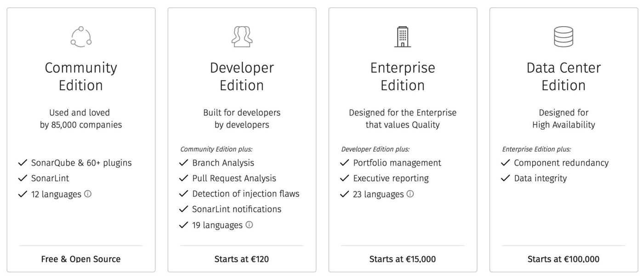
Task: Click the Data Center Edition database icon
Action: click(x=564, y=37)
